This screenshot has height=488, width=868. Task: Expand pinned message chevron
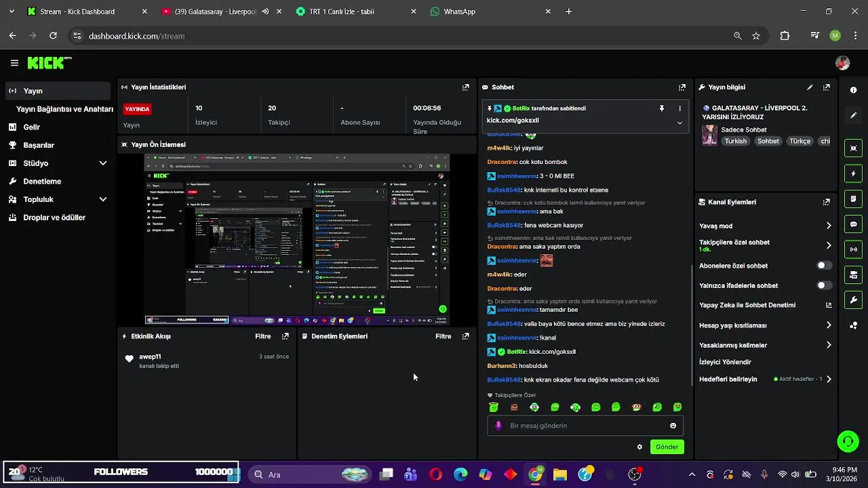pyautogui.click(x=679, y=123)
